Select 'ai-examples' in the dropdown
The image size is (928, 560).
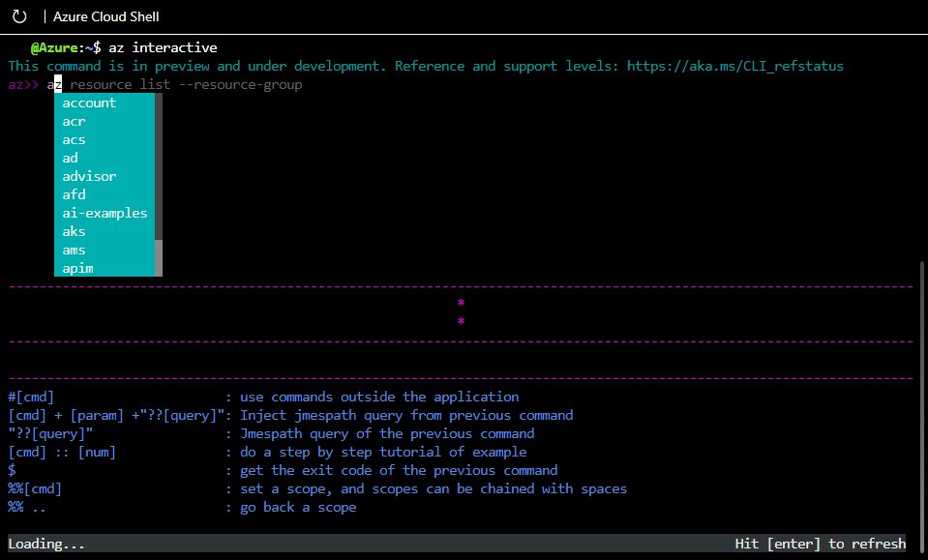pyautogui.click(x=105, y=213)
